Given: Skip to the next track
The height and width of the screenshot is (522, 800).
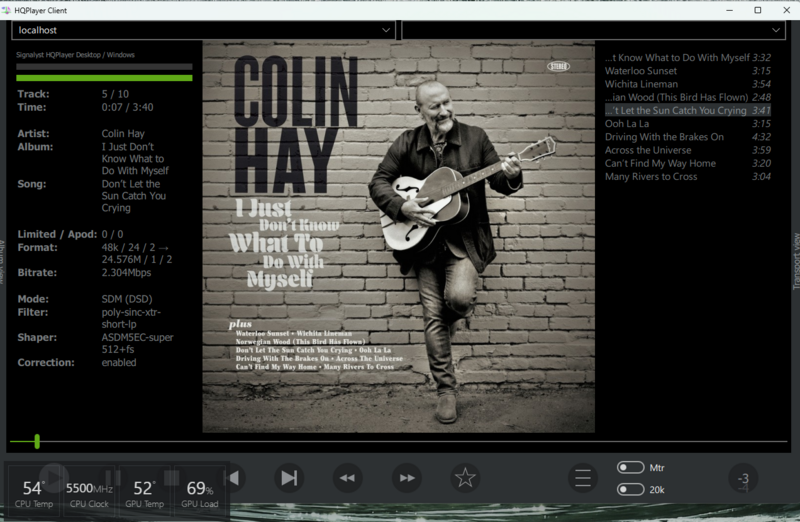Looking at the screenshot, I should 289,478.
